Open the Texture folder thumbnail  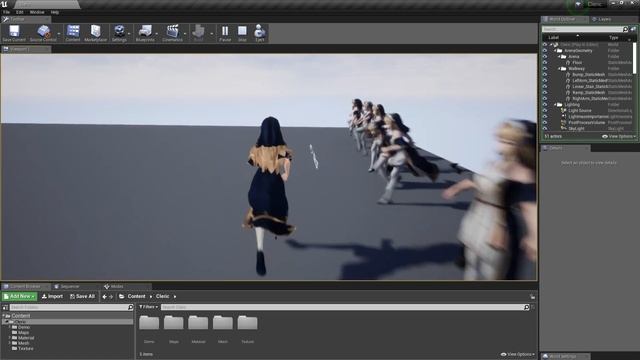tap(247, 322)
